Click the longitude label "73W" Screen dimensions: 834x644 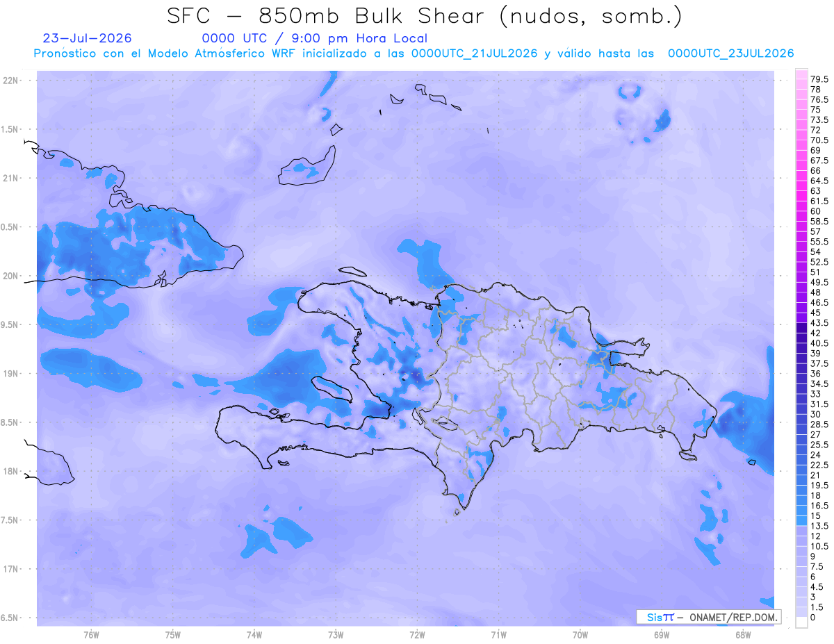click(x=336, y=635)
